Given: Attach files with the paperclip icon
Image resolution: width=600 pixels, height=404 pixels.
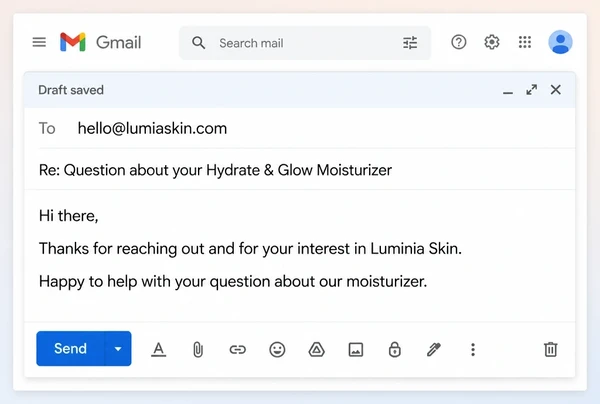Looking at the screenshot, I should [198, 350].
